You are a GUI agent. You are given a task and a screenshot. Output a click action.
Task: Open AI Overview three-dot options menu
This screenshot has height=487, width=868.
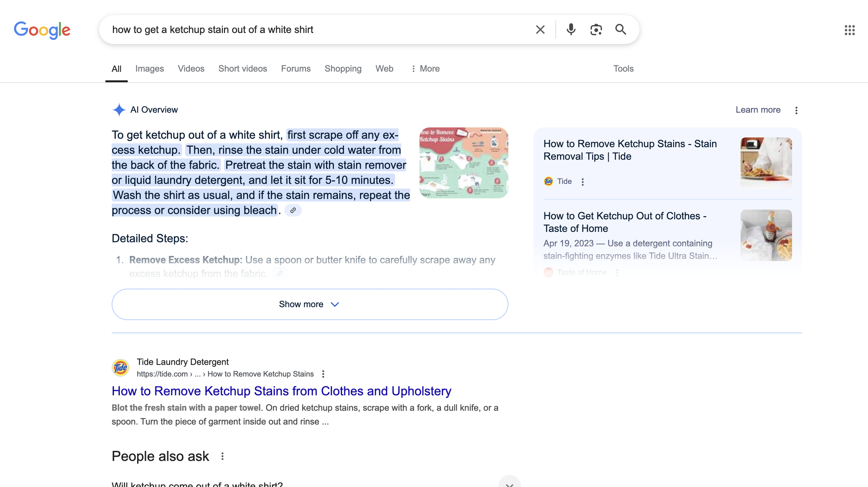(x=796, y=110)
